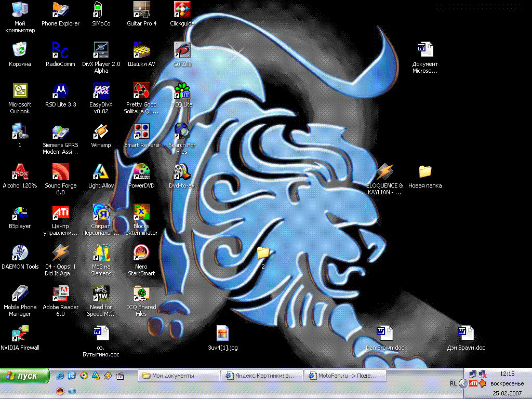
Task: Click the Need for Speed icon
Action: coord(101,294)
